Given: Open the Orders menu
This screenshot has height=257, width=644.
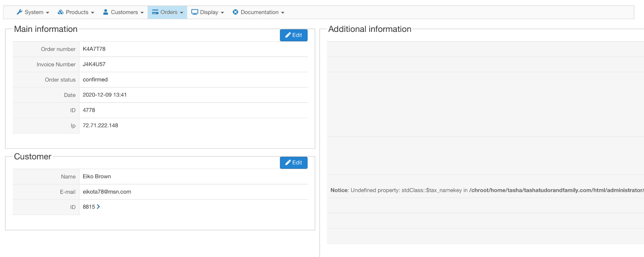Looking at the screenshot, I should 167,12.
